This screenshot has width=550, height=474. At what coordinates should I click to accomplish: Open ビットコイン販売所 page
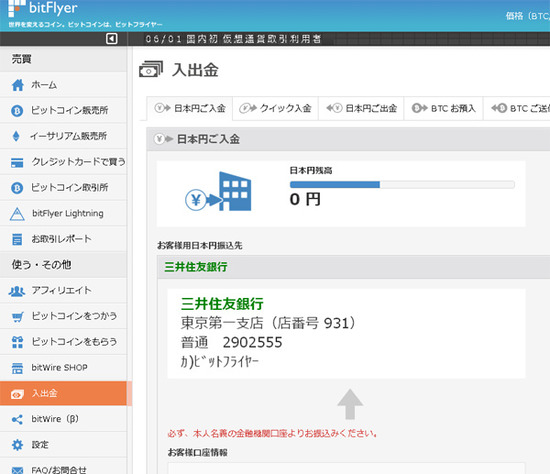63,111
